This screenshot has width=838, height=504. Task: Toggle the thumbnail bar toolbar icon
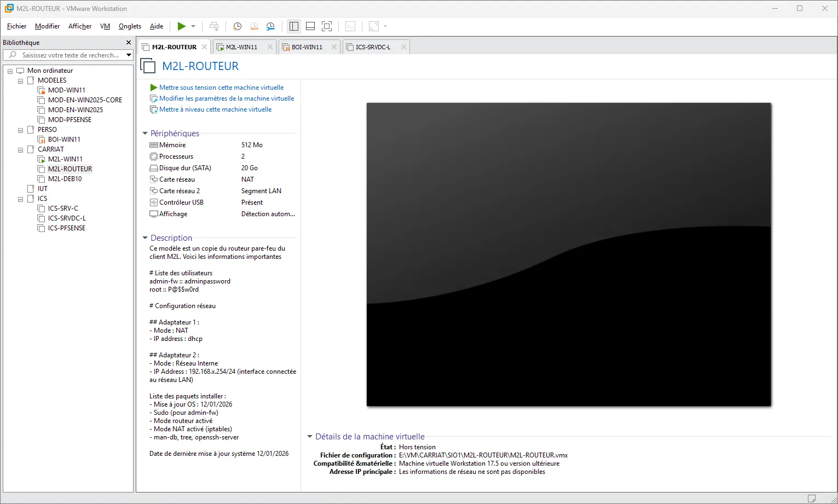click(x=310, y=26)
